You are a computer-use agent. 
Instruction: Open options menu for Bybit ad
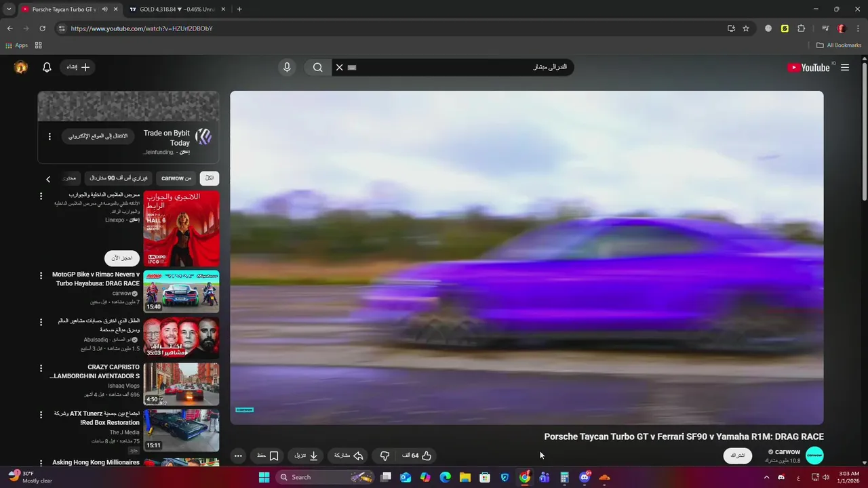tap(50, 136)
